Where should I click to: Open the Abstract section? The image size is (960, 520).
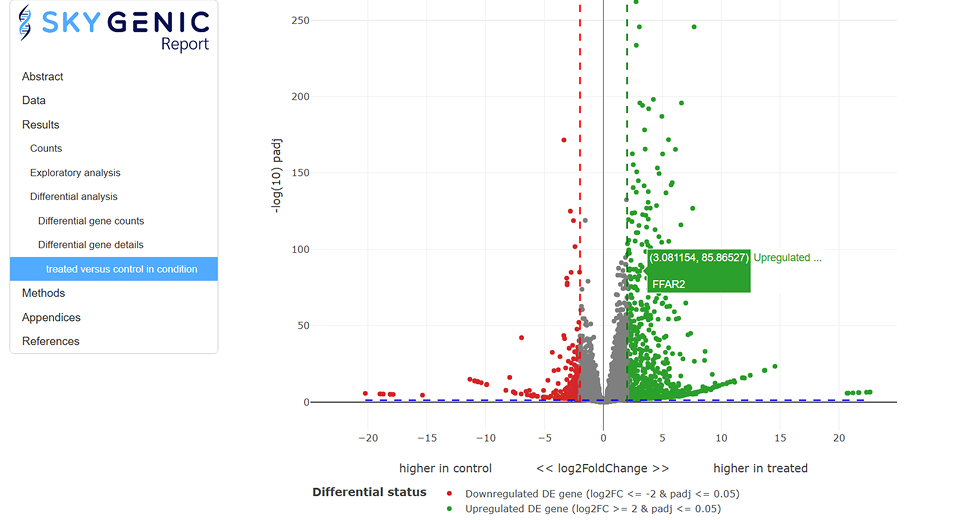point(43,77)
